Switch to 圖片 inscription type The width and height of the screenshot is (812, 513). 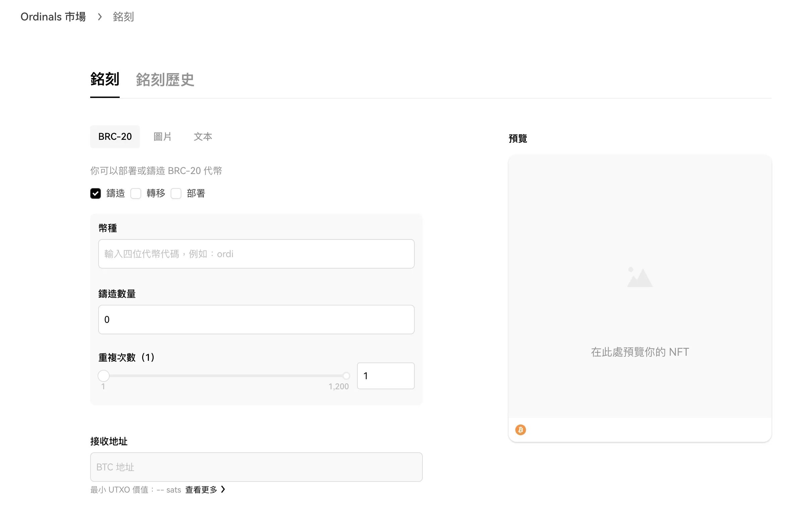coord(163,136)
